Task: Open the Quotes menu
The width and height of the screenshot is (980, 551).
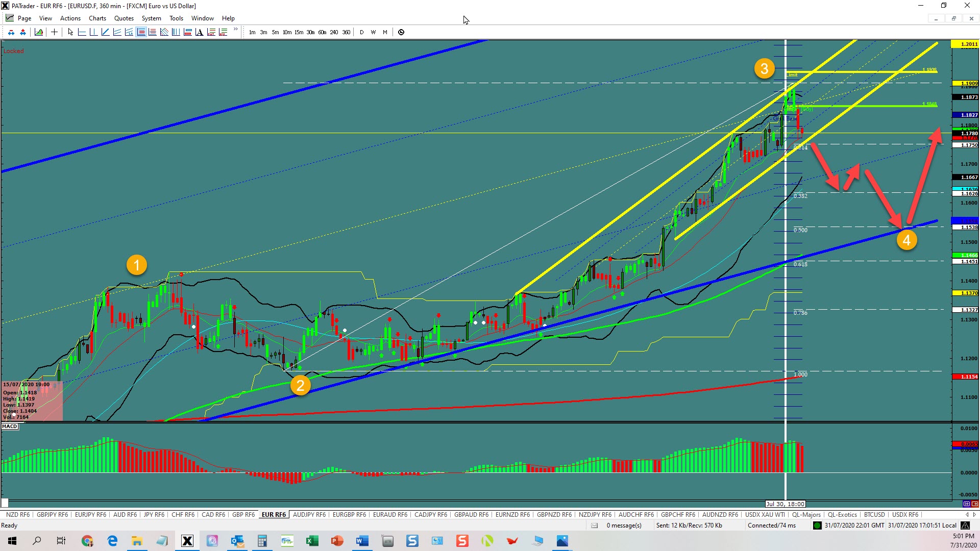Action: click(124, 18)
